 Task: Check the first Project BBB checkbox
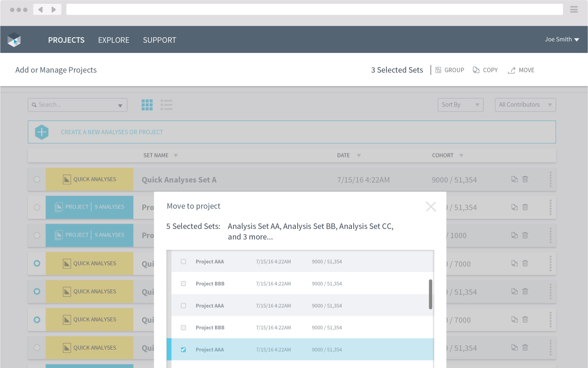pos(183,284)
